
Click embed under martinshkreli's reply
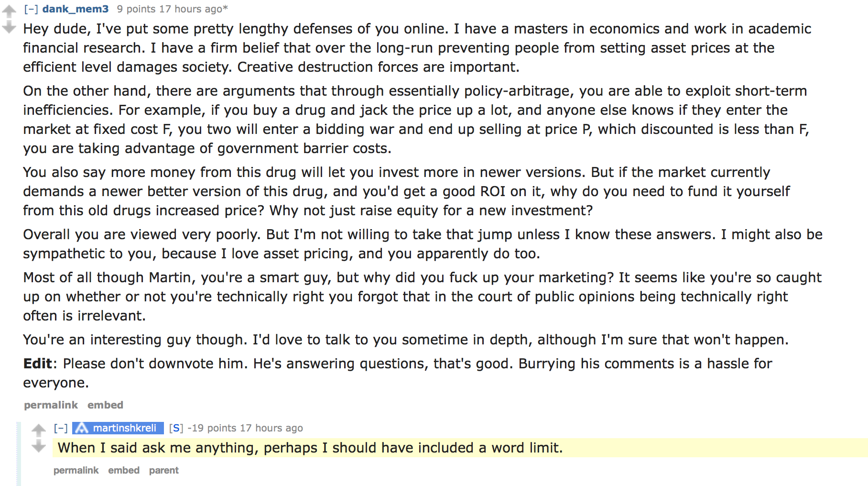[124, 470]
